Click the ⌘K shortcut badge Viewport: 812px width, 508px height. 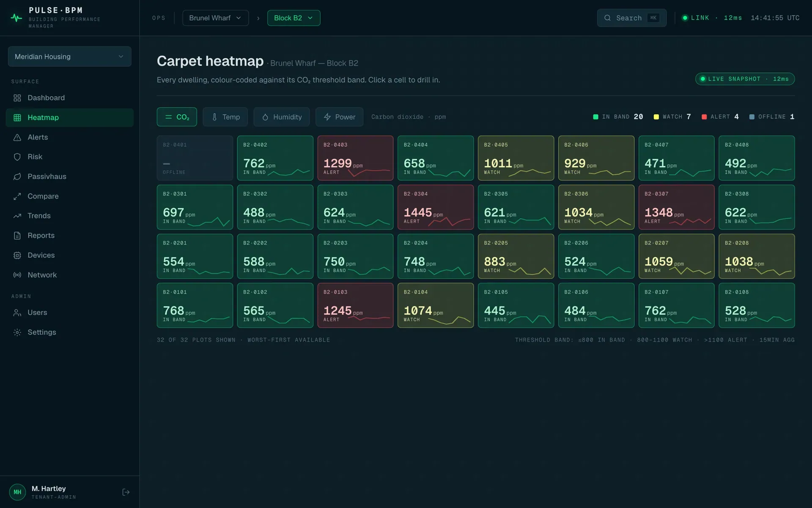pyautogui.click(x=653, y=18)
